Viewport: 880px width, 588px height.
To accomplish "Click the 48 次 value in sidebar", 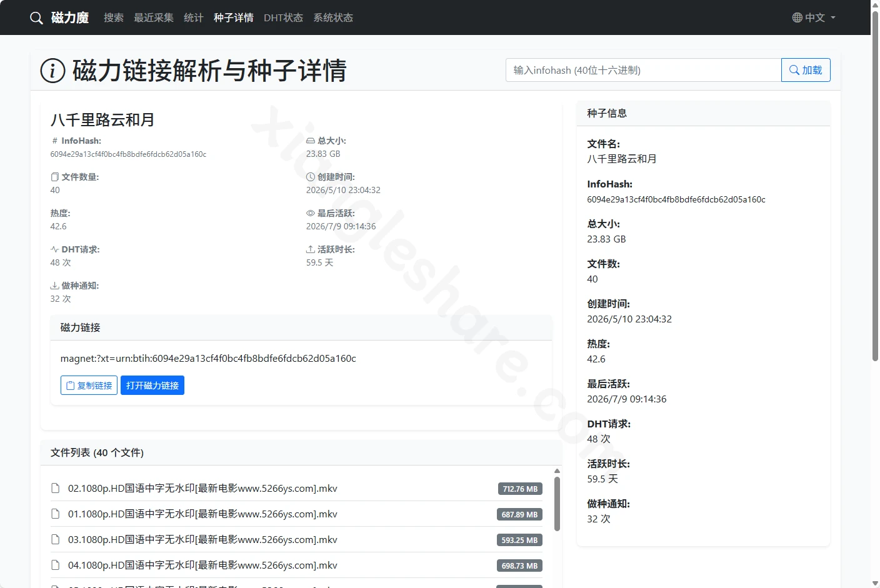I will 599,439.
